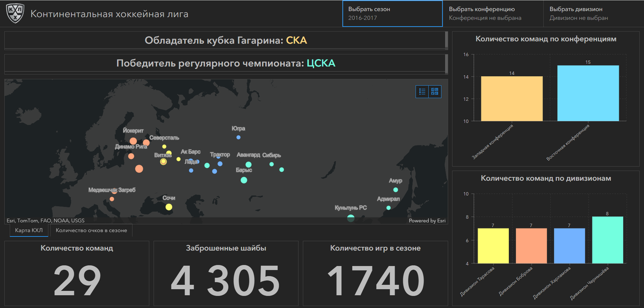Screen dimensions: 644x308
Task: Click the 'Заброшенные шайбы' card heading
Action: [226, 248]
